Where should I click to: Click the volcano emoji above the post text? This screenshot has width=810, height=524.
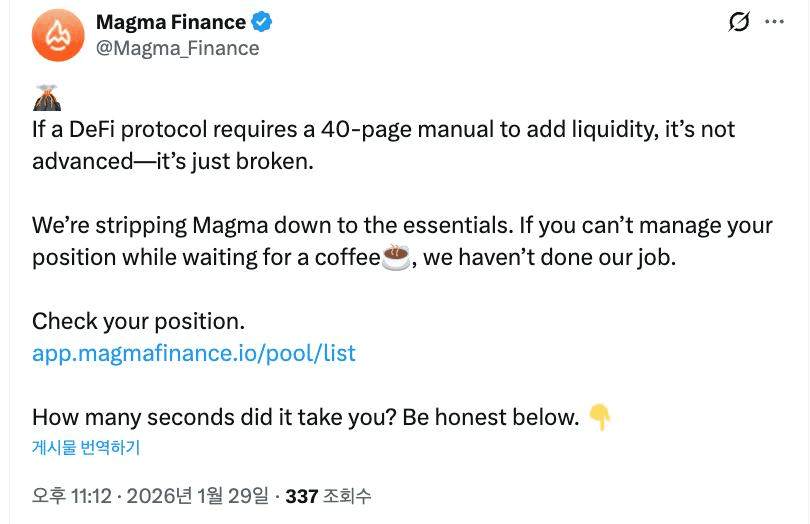(46, 98)
